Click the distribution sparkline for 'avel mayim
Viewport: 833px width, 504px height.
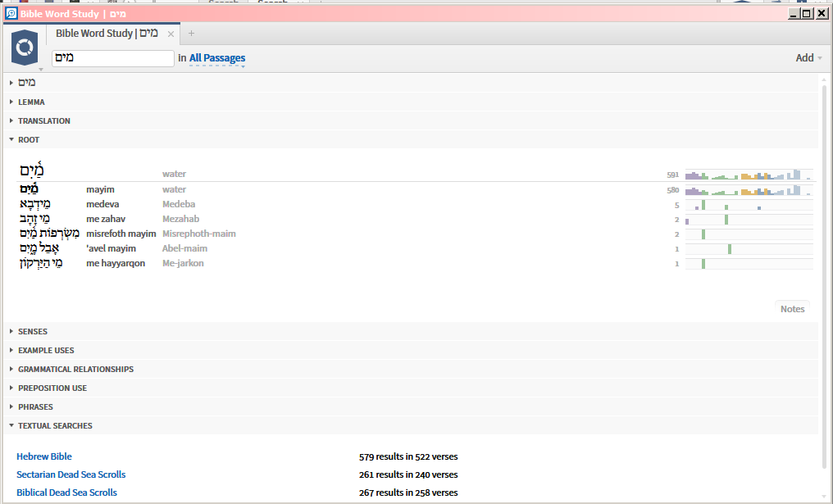749,249
